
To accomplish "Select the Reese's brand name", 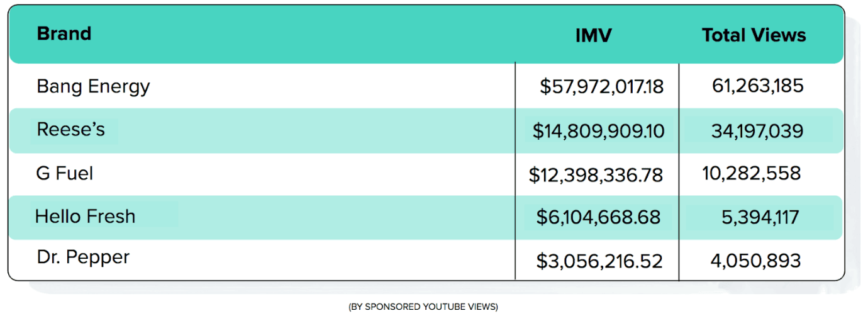I will click(70, 130).
